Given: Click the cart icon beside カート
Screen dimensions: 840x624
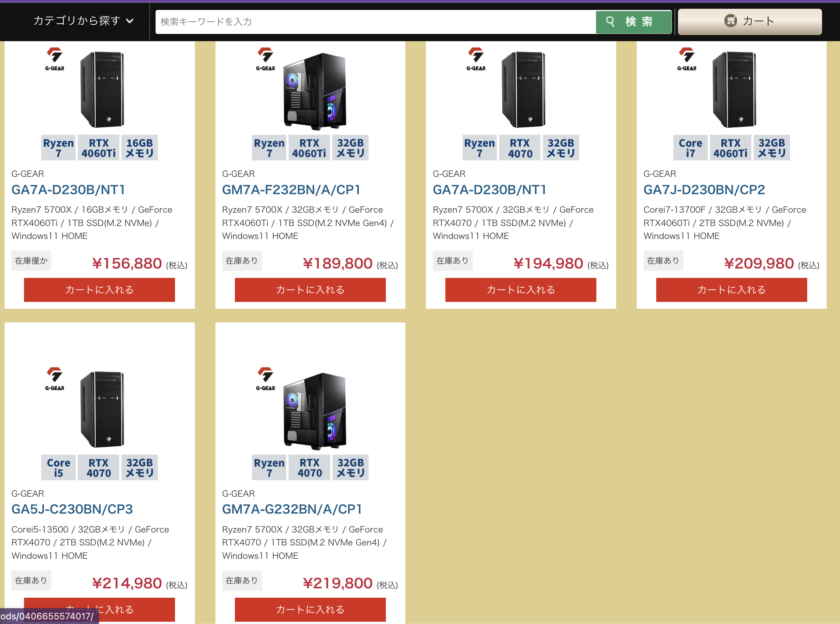Looking at the screenshot, I should [x=731, y=21].
